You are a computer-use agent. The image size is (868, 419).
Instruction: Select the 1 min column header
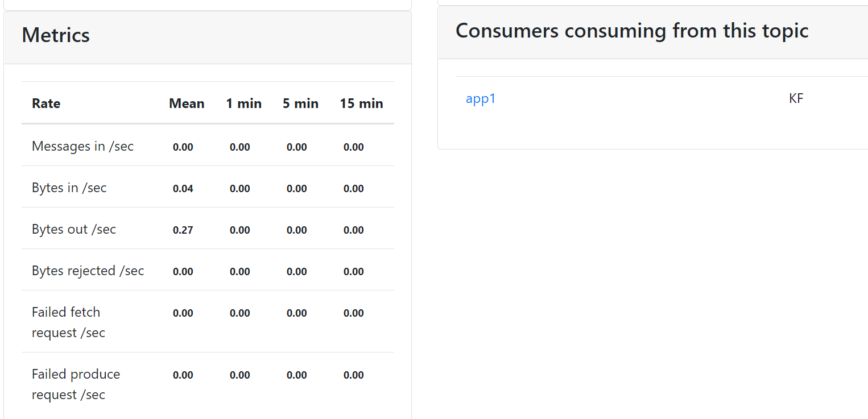click(x=243, y=103)
